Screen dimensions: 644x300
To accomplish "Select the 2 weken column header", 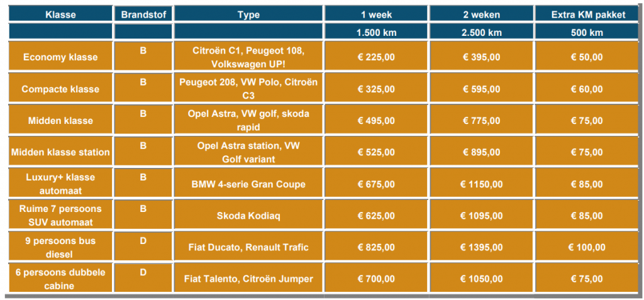I will click(481, 15).
